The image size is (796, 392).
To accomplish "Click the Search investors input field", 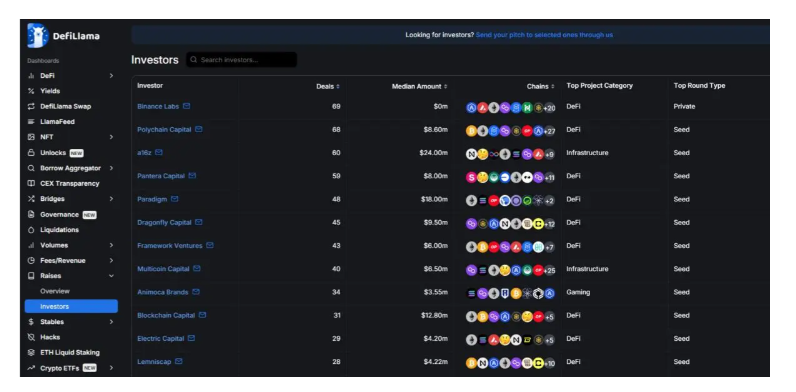I will pos(242,60).
